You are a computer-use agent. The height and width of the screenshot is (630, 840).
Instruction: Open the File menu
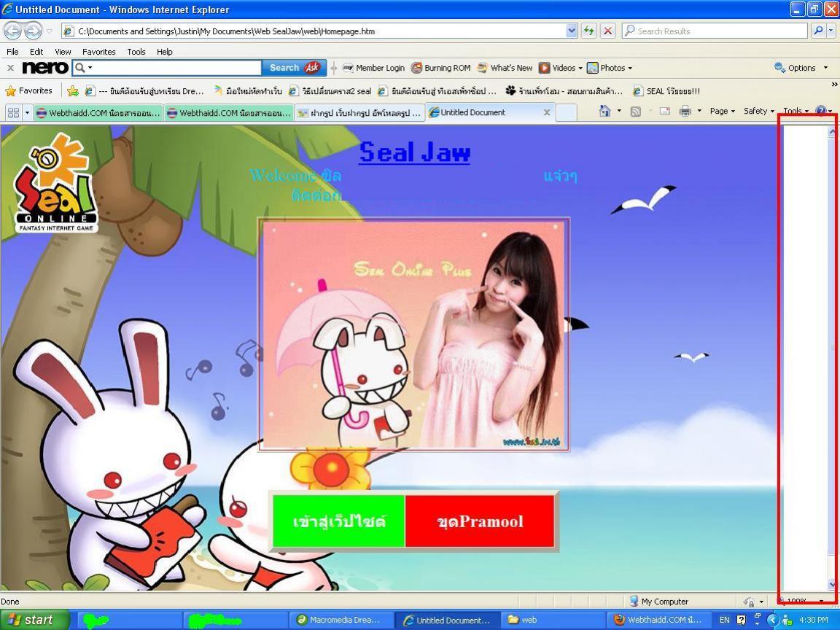pos(12,52)
